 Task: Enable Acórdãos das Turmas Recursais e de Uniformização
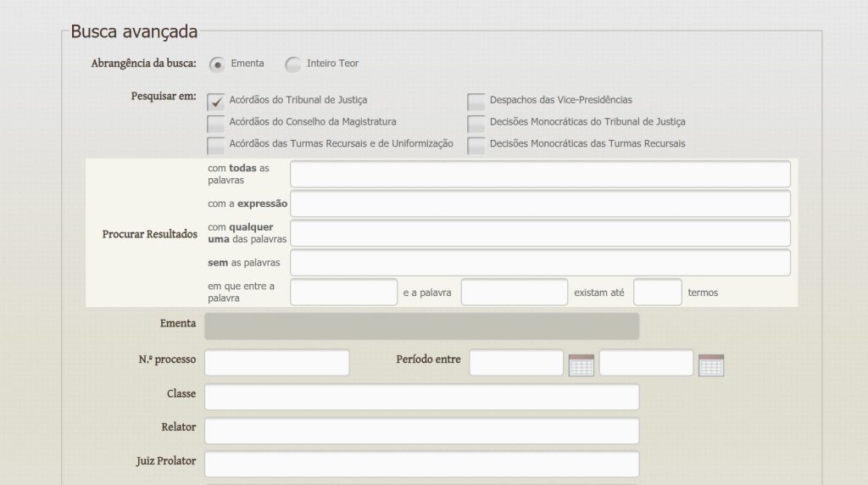[x=216, y=145]
